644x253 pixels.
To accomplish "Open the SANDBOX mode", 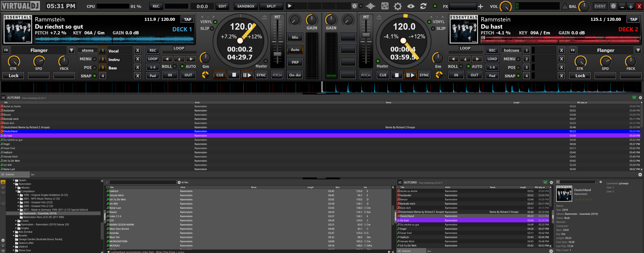I will coord(246,6).
